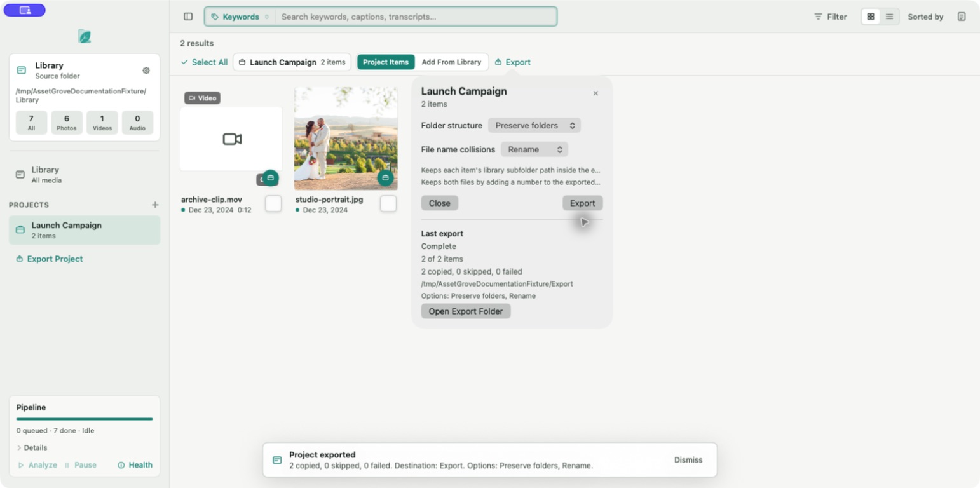Viewport: 980px width, 488px height.
Task: Open the Folder structure Preserve folders dropdown
Action: pyautogui.click(x=534, y=125)
